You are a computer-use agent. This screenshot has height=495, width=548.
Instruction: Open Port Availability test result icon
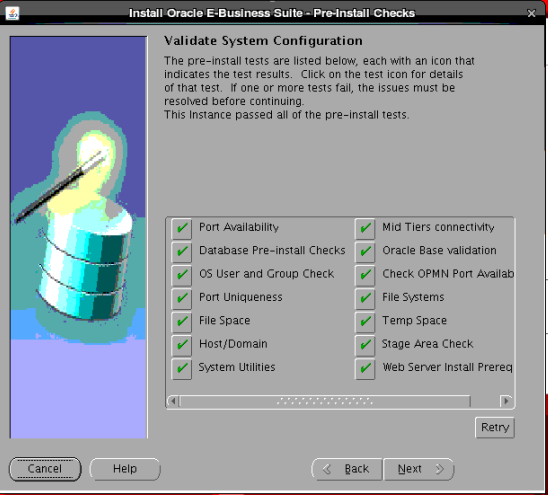[x=181, y=229]
